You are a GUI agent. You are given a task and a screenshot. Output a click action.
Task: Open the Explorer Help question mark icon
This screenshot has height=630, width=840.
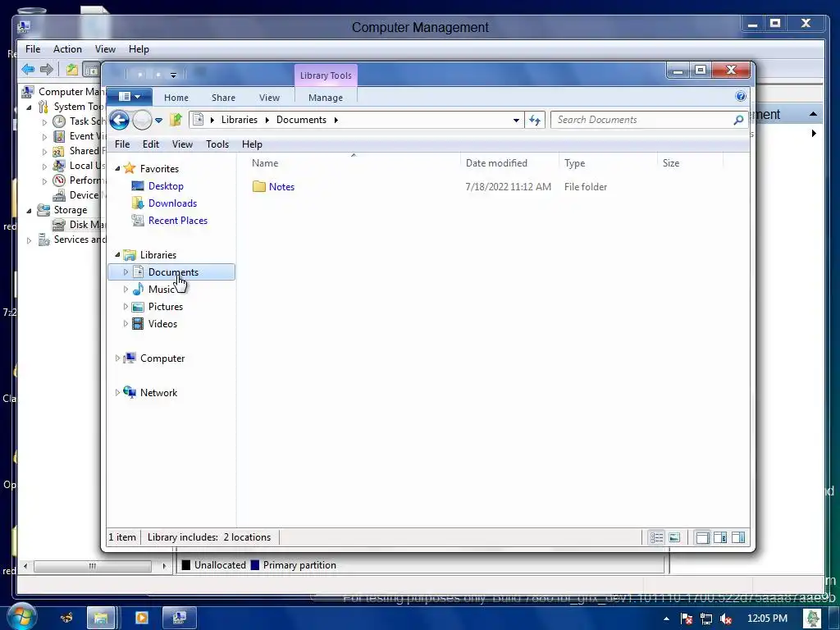point(741,96)
